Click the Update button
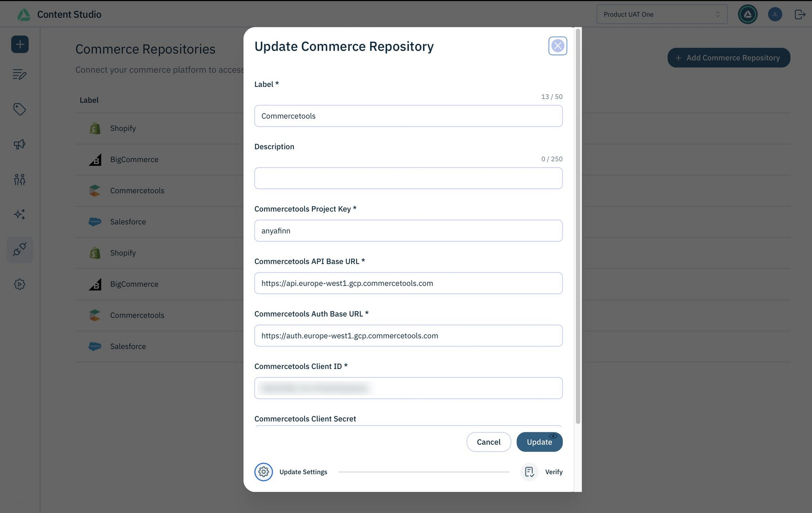The width and height of the screenshot is (812, 513). pyautogui.click(x=539, y=442)
